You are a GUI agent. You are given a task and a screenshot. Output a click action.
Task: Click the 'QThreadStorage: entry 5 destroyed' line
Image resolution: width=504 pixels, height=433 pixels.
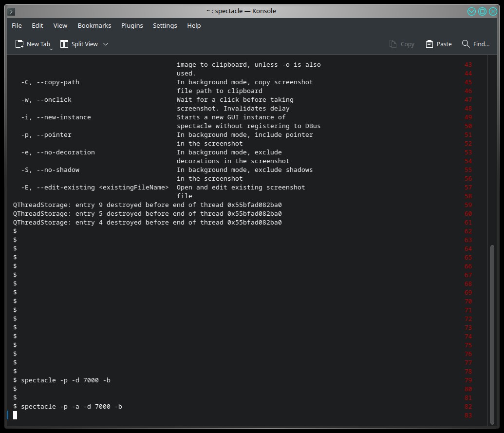[x=147, y=214]
